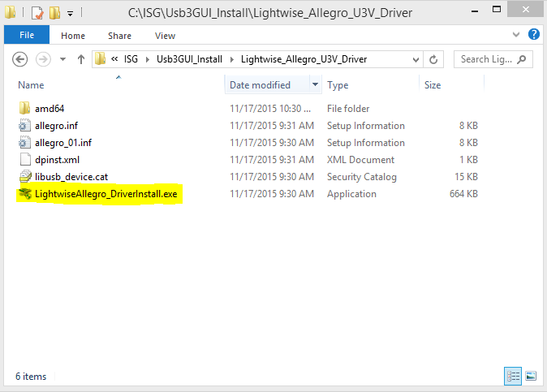Select the dpinst.xml file icon
The image size is (547, 392).
(25, 159)
